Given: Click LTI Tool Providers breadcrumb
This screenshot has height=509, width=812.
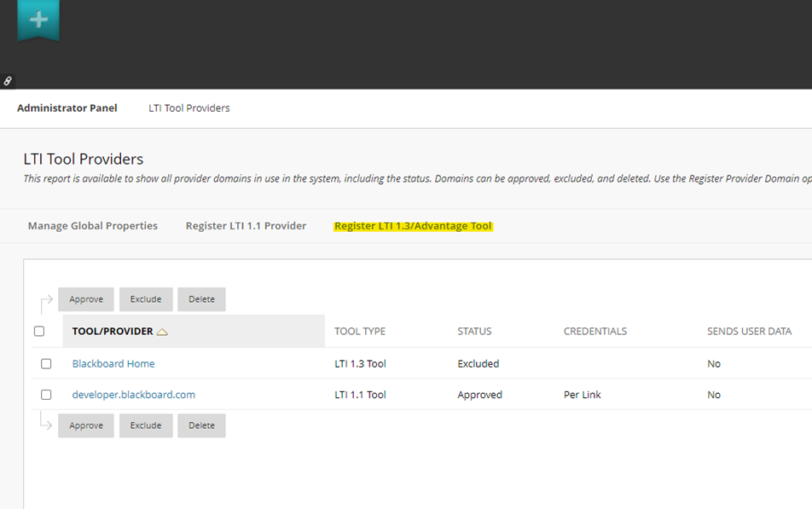Looking at the screenshot, I should (x=189, y=107).
